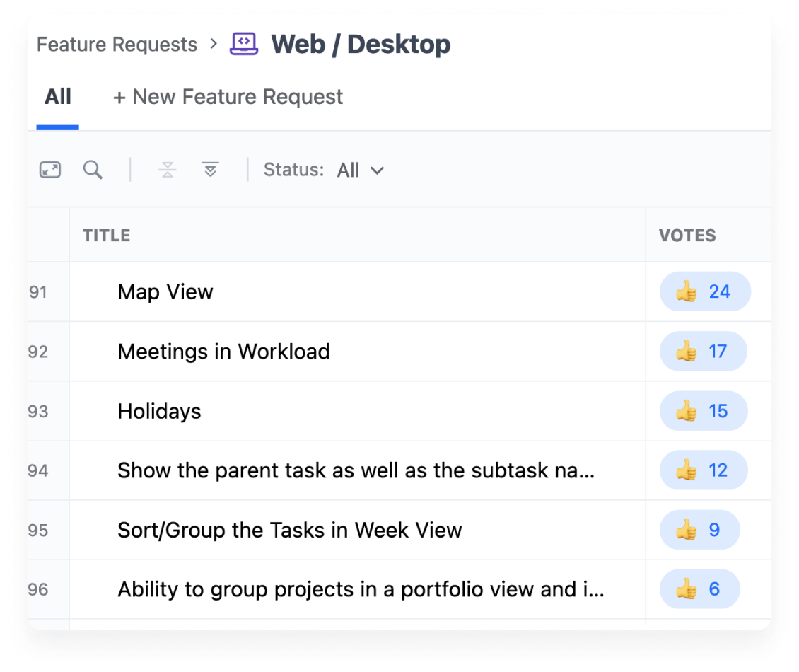
Task: Sort by the VOTES column header
Action: [x=687, y=236]
